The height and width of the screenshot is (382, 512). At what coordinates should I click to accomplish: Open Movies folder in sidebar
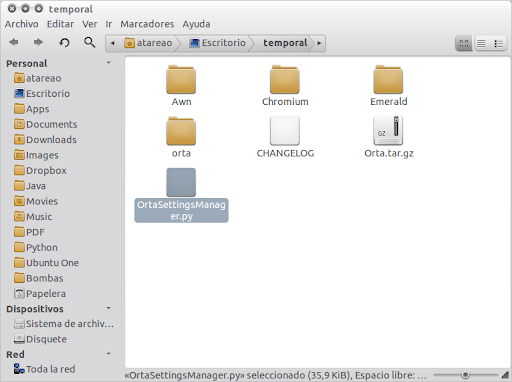(x=36, y=201)
